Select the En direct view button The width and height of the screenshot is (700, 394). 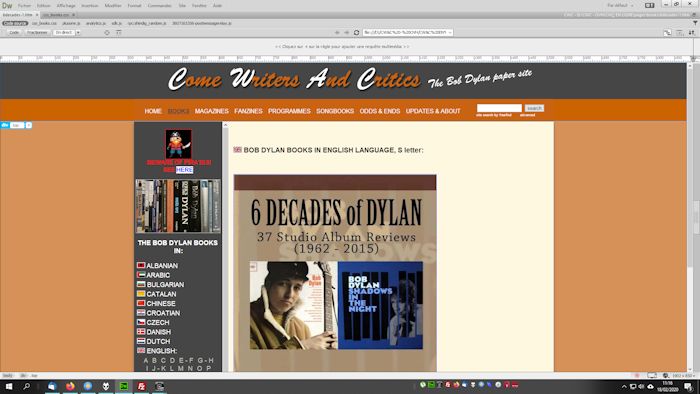pyautogui.click(x=64, y=33)
